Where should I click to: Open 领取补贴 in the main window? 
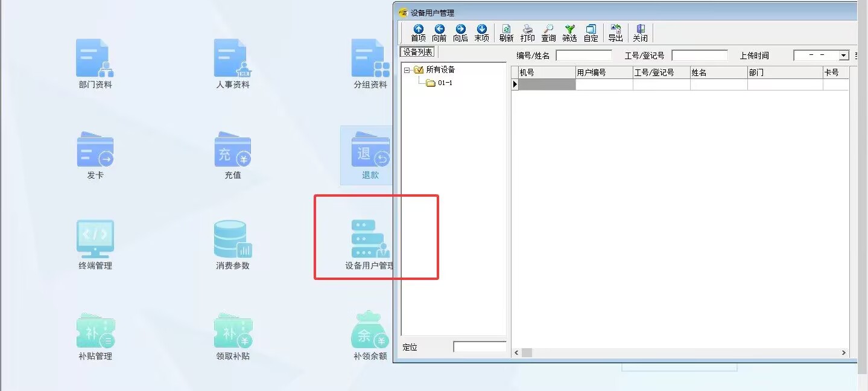click(x=233, y=336)
